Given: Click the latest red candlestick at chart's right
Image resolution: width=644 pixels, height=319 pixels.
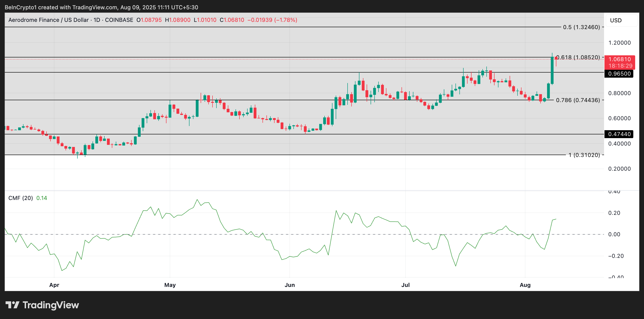Looking at the screenshot, I should click(556, 58).
